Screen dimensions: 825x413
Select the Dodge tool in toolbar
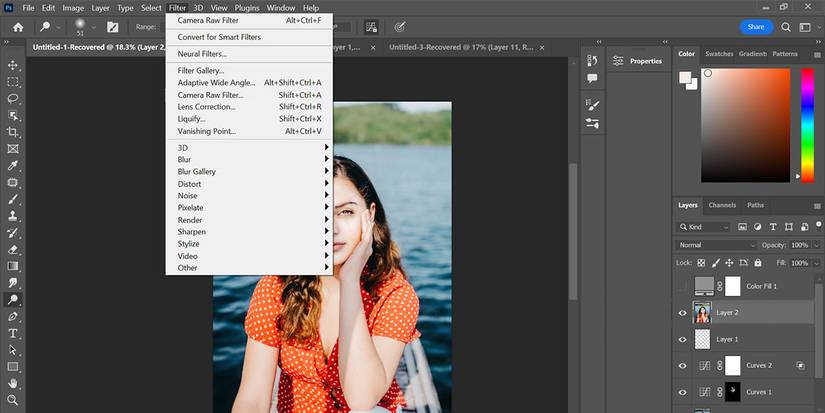click(13, 299)
